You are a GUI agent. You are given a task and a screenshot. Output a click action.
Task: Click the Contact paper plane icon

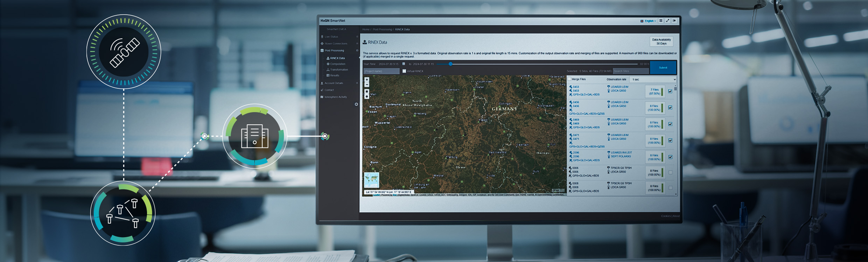pos(322,90)
